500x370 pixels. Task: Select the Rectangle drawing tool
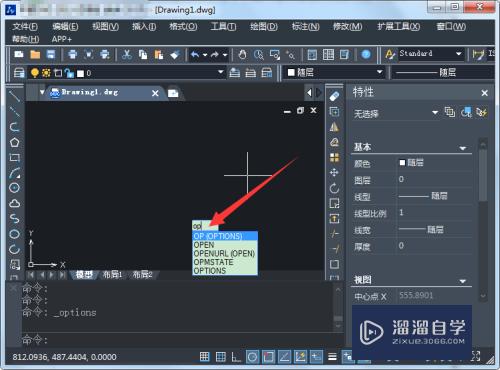tap(14, 157)
